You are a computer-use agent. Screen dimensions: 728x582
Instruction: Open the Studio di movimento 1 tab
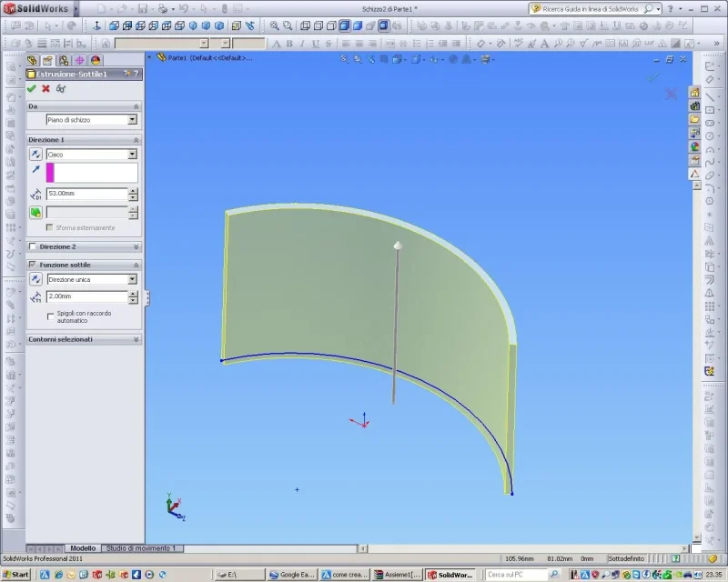[x=141, y=548]
